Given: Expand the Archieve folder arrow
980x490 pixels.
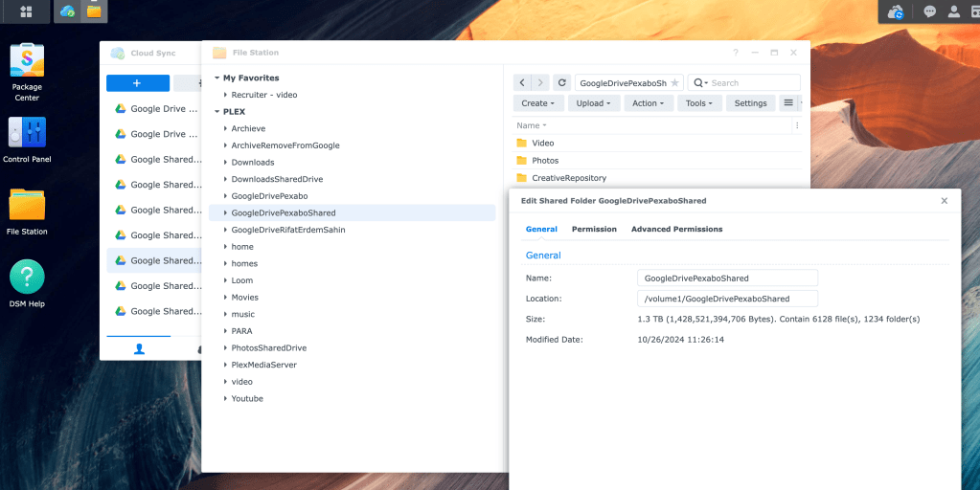Looking at the screenshot, I should [226, 128].
